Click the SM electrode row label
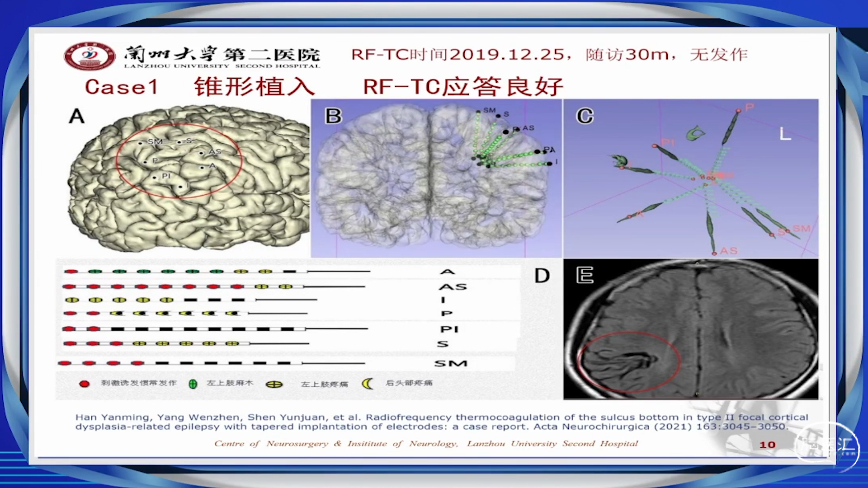This screenshot has height=488, width=868. coord(450,364)
